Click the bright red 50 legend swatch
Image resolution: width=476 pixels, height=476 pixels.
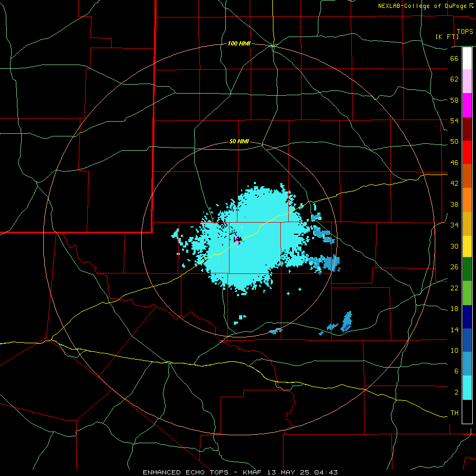467,152
